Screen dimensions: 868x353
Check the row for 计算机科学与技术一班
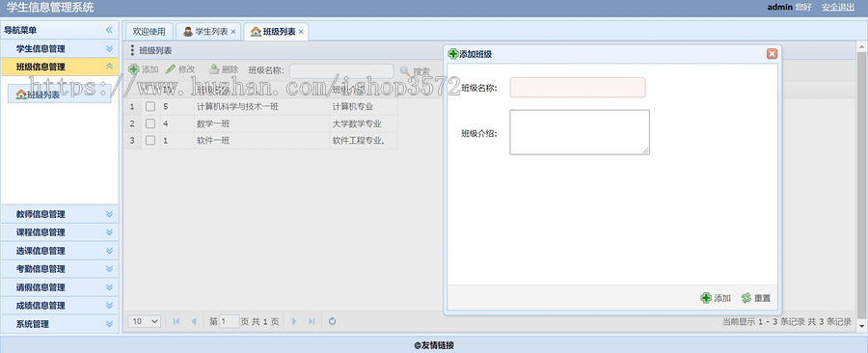click(150, 107)
